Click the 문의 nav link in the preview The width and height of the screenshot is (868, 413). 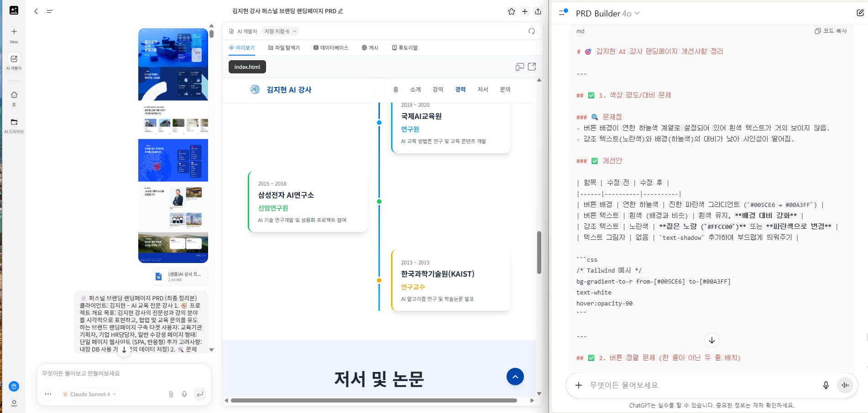(x=505, y=89)
